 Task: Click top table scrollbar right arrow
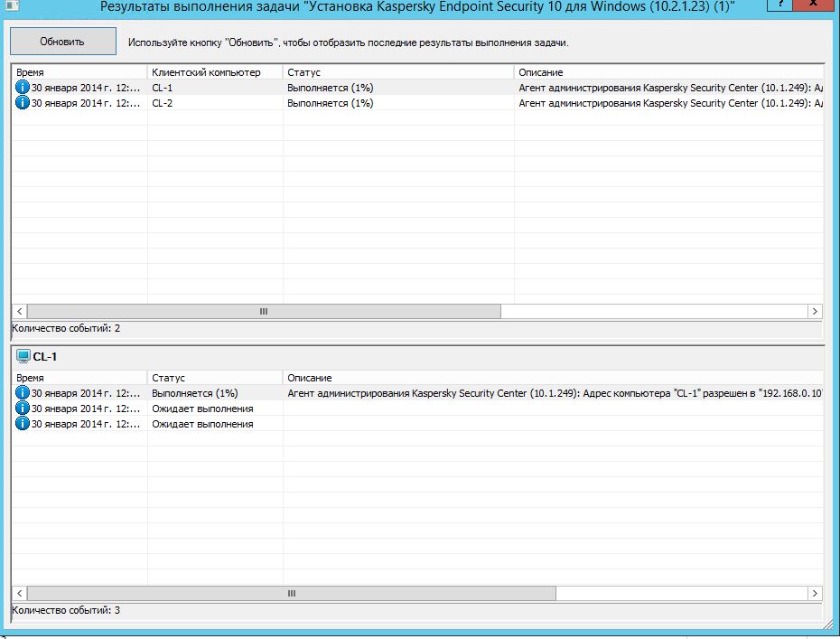pyautogui.click(x=815, y=312)
